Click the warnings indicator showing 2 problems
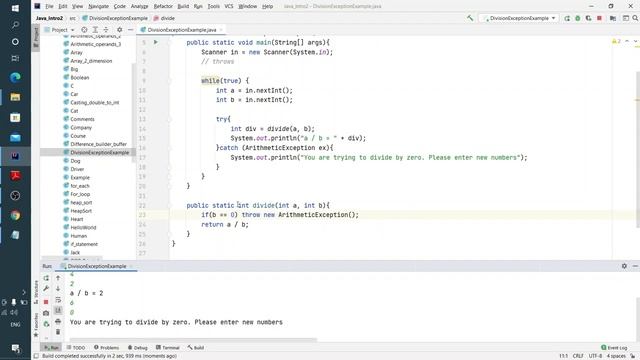Viewport: 640px width, 360px height. (x=616, y=41)
